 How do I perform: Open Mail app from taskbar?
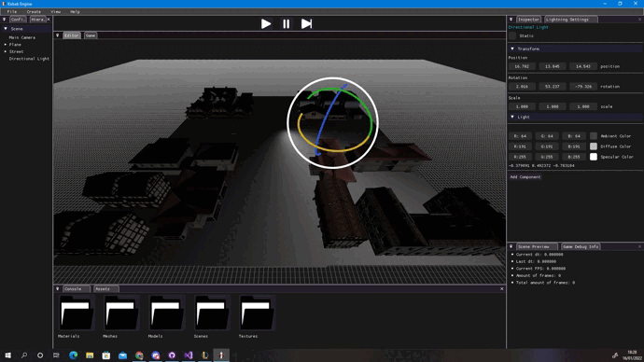tap(122, 355)
